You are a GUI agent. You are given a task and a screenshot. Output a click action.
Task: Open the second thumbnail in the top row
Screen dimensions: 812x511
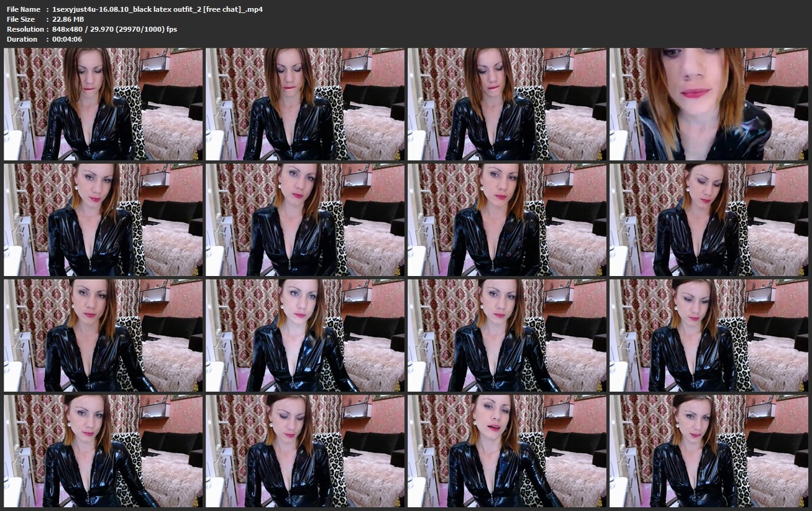coord(305,104)
